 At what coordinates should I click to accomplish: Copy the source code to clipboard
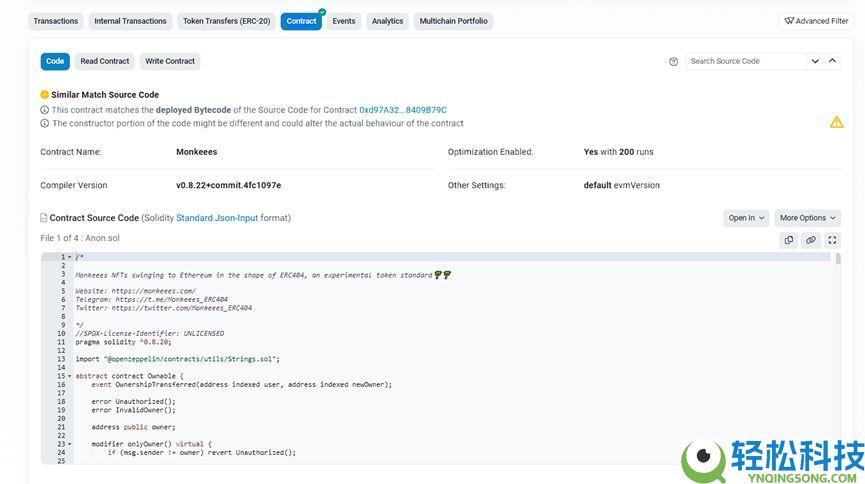(x=789, y=240)
